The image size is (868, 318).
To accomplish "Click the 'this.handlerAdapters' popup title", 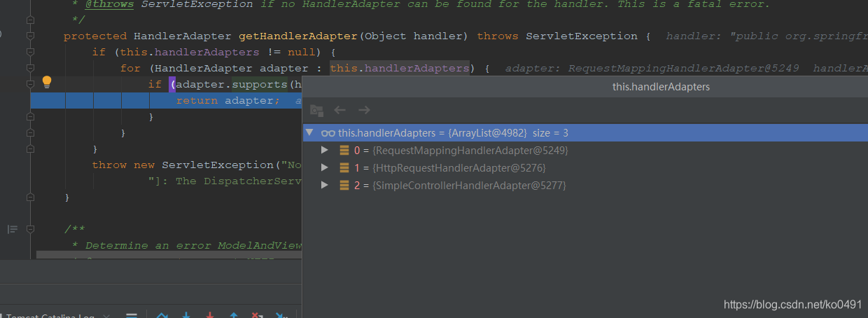I will 661,87.
